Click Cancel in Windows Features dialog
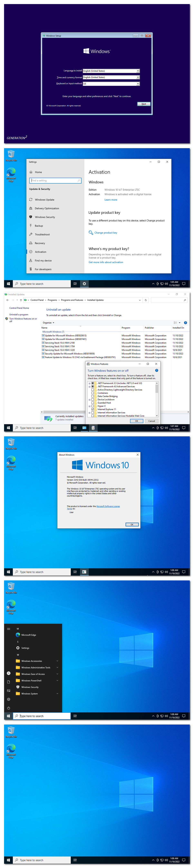This screenshot has width=194, height=868. [x=152, y=421]
